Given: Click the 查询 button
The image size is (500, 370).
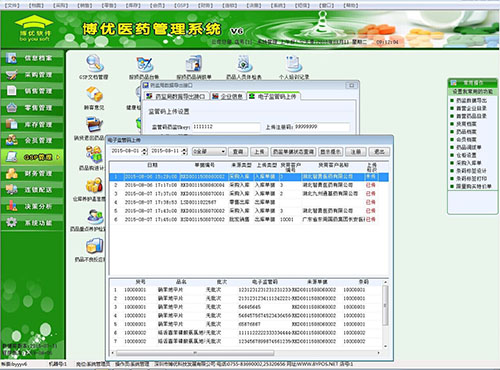Looking at the screenshot, I should (x=238, y=152).
